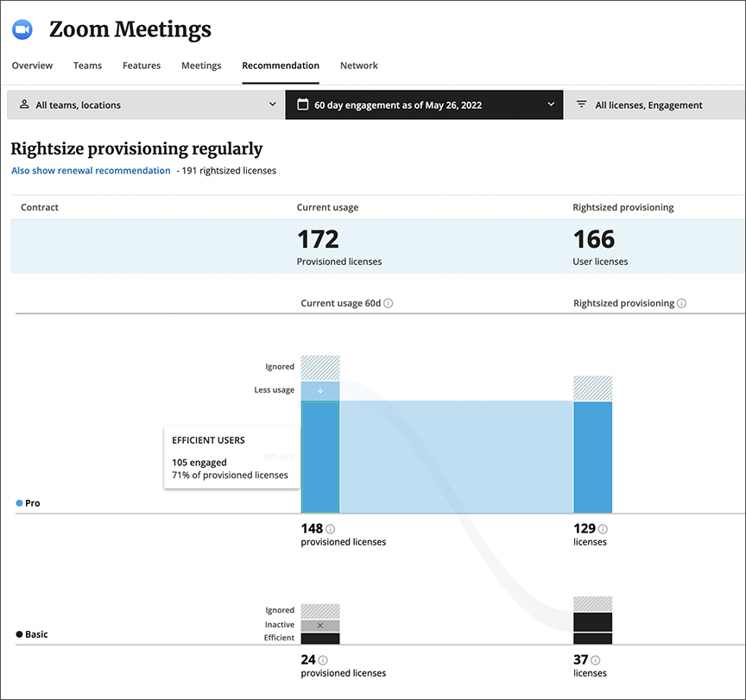Click the blue Pro legend color dot
Image resolution: width=746 pixels, height=700 pixels.
pos(20,503)
